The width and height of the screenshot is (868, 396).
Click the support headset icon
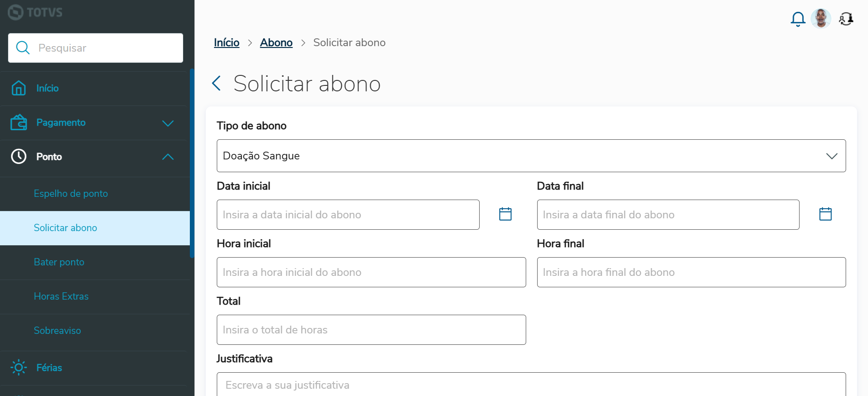(x=846, y=19)
